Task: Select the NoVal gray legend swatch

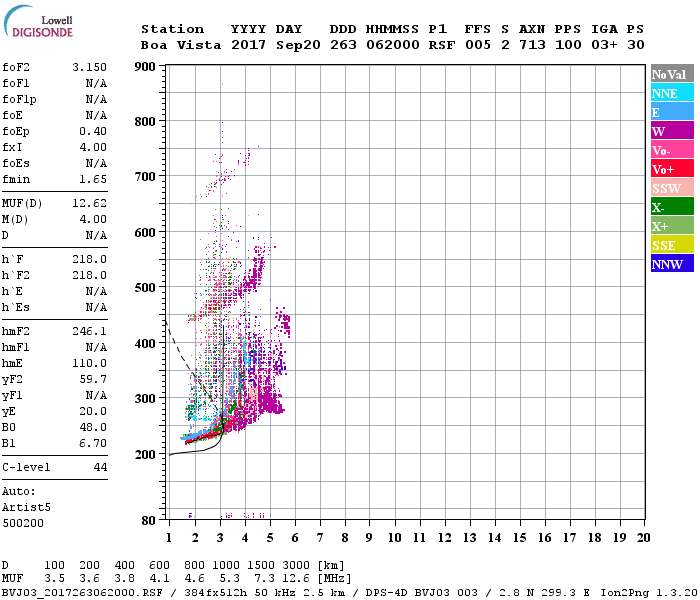Action: point(672,74)
